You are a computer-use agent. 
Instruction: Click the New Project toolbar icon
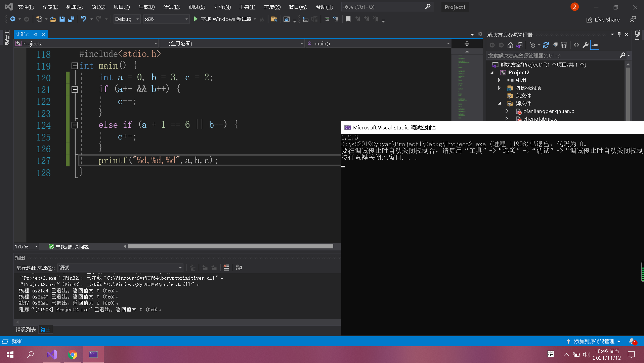[x=39, y=19]
